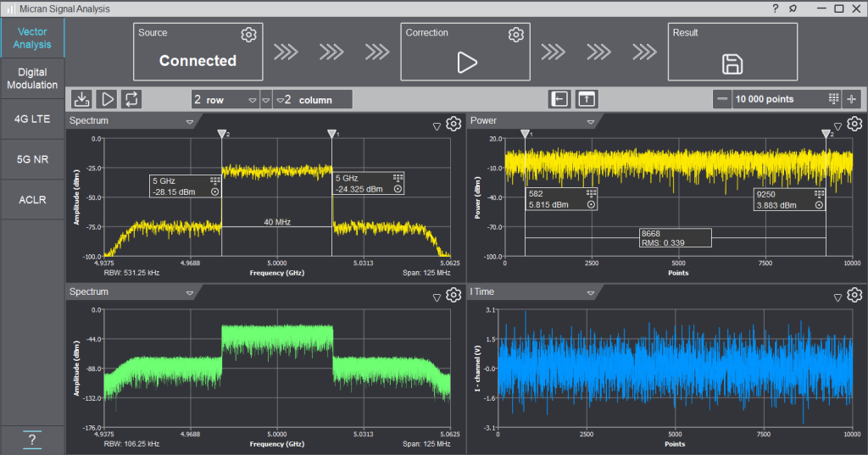Viewport: 868px width, 455px height.
Task: Click marker 1 on the top Spectrum plot
Action: [331, 134]
